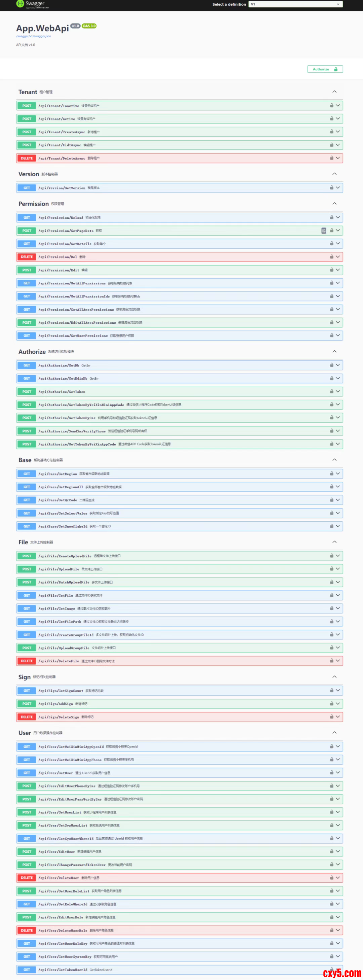This screenshot has width=363, height=980.
Task: Open GET /api/Permission/GetUserPermissions operation
Action: pyautogui.click(x=179, y=336)
